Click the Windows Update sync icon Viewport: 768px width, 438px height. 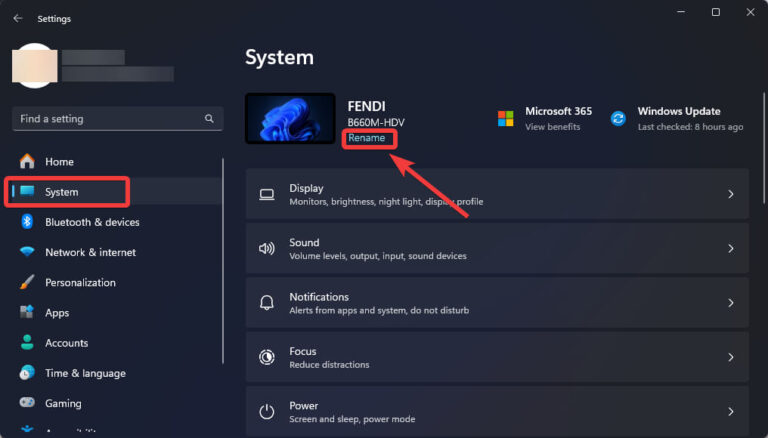tap(619, 119)
